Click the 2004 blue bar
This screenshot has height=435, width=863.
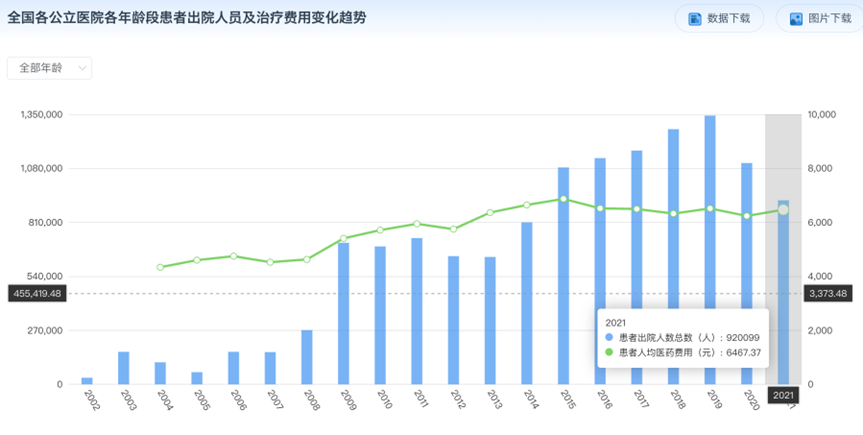click(160, 373)
